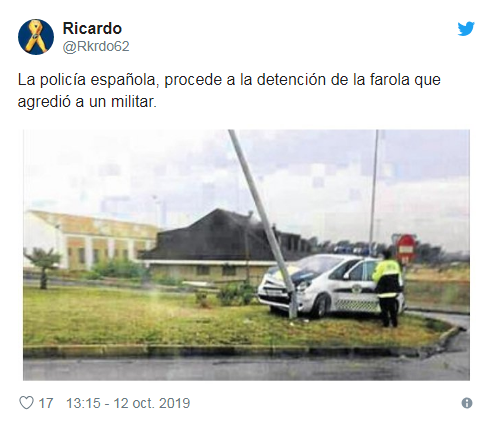Open the embedded crashed police car photo

(246, 255)
